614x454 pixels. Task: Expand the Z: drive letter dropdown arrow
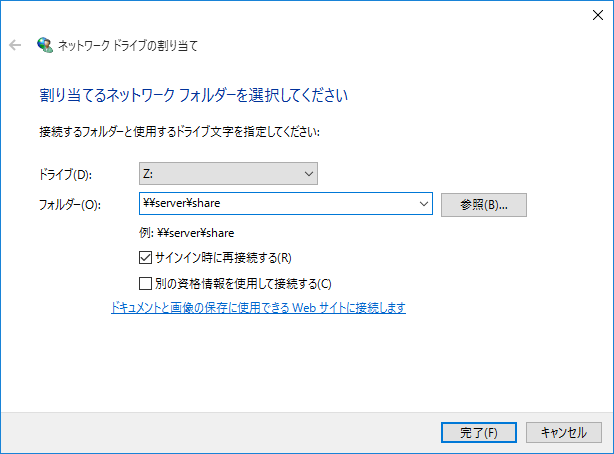pos(309,174)
